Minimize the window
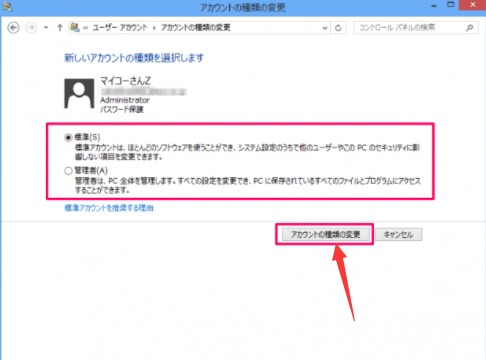 point(434,6)
